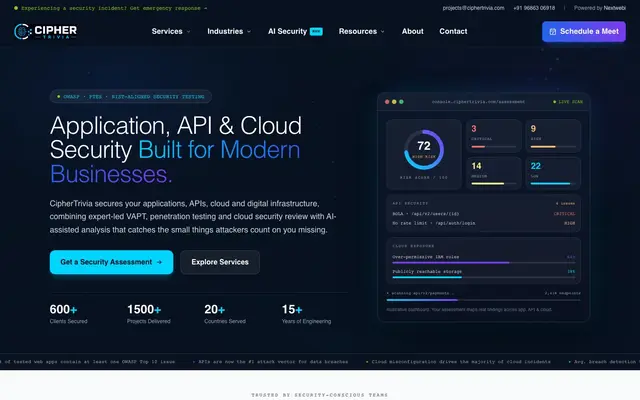Open the AI Security menu item

coord(295,31)
